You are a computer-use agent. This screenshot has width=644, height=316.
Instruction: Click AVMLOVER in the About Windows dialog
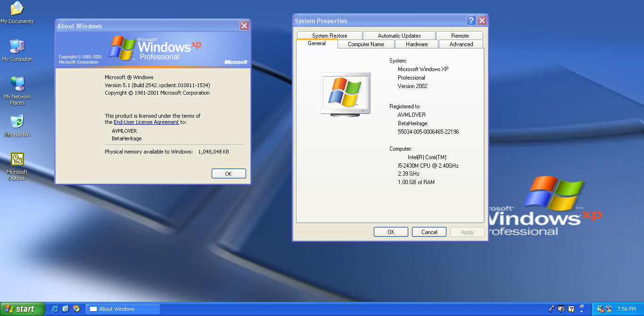(124, 131)
